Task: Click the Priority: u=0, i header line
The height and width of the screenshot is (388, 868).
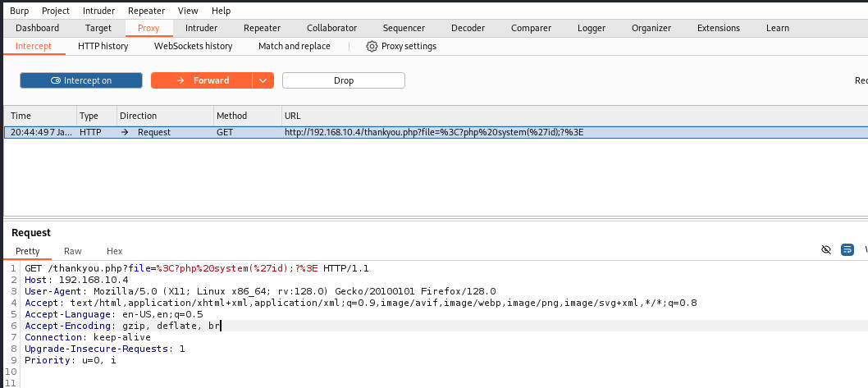Action: coord(71,360)
